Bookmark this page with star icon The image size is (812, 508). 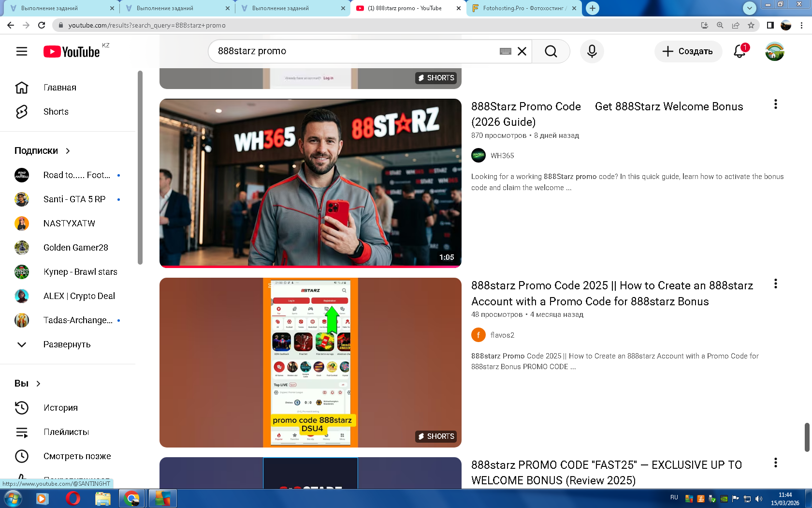pos(751,25)
